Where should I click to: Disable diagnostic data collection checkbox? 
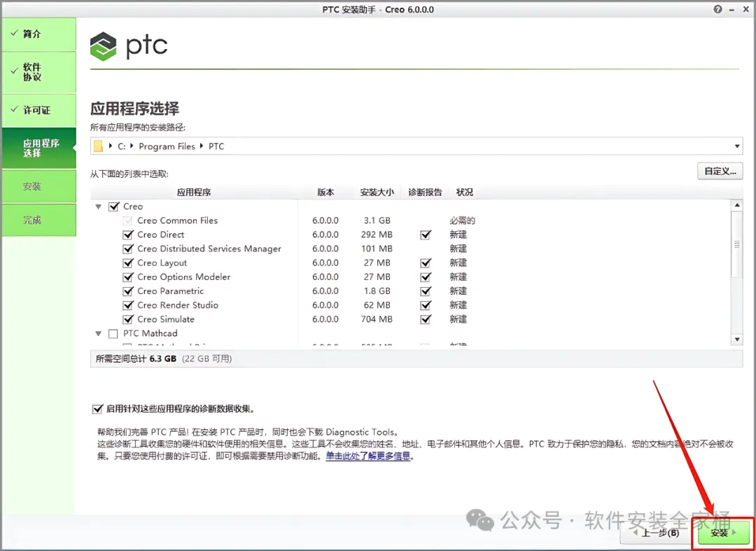pos(97,410)
